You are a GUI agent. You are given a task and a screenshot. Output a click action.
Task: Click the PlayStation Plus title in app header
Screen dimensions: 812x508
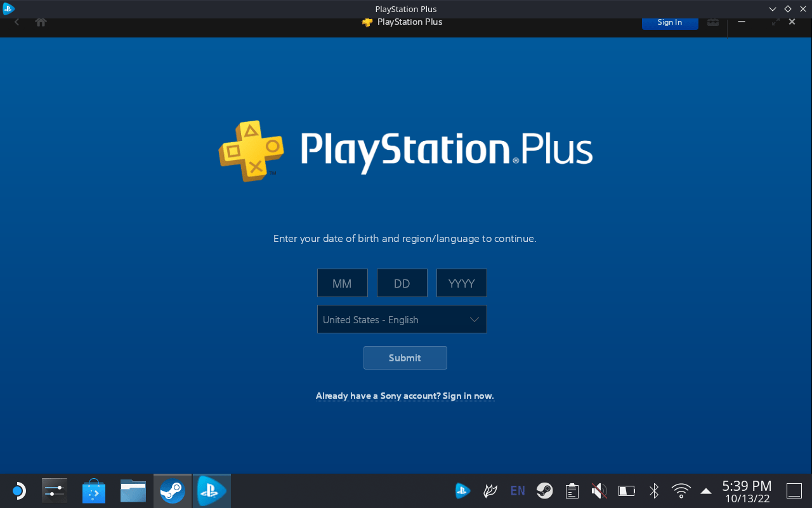tap(410, 22)
